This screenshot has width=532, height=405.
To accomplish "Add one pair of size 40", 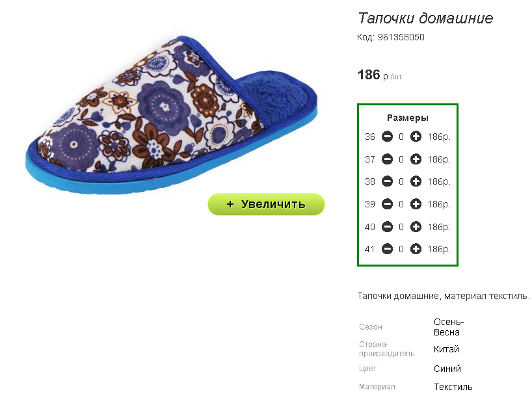I will [416, 227].
